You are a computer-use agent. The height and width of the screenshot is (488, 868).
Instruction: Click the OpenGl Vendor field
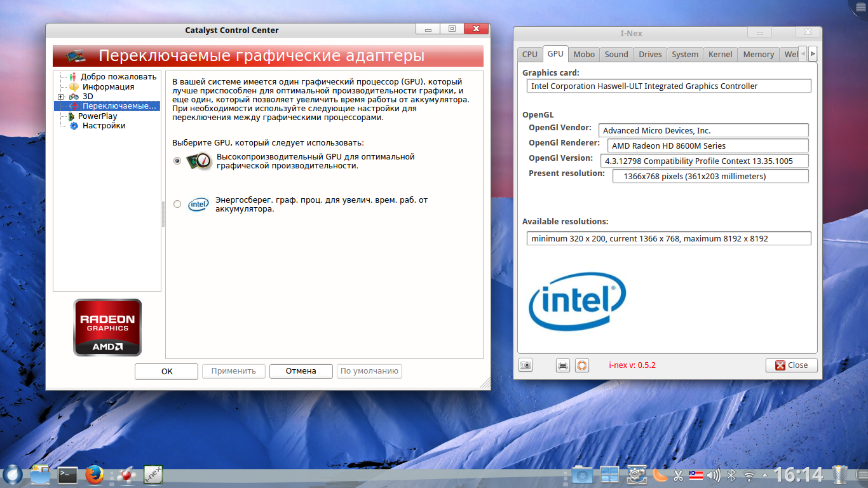(703, 131)
